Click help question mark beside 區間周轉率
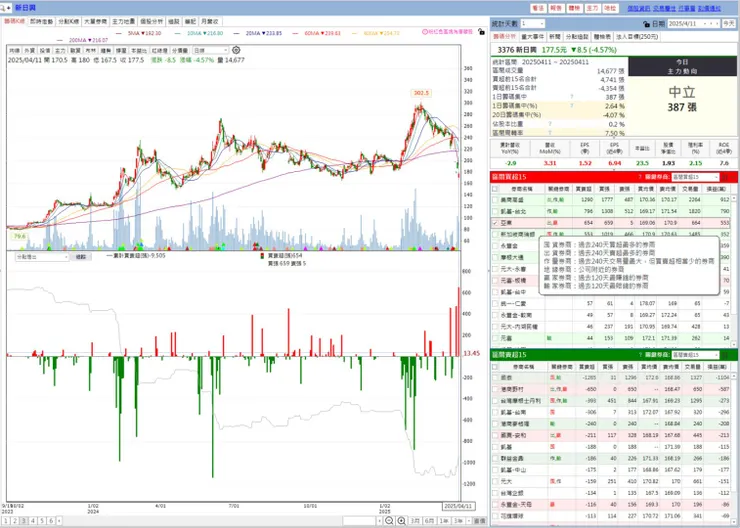Viewport: 740px width, 528px height. click(x=550, y=133)
